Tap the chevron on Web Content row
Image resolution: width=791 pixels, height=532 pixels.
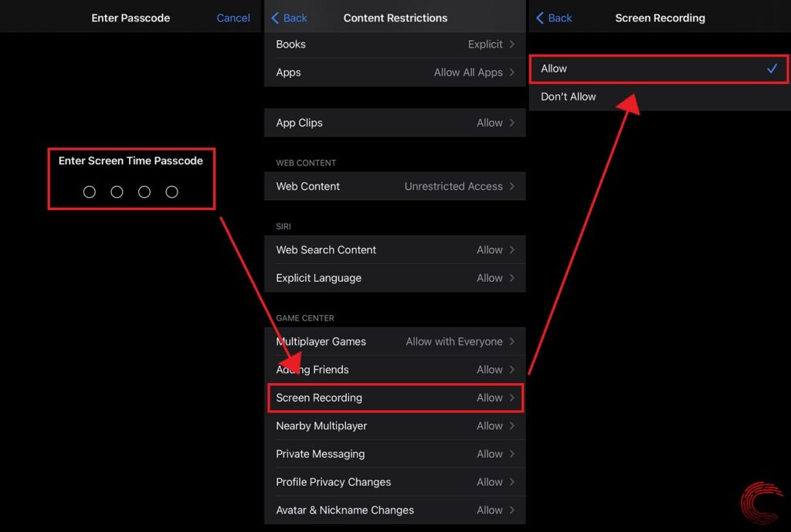click(512, 186)
